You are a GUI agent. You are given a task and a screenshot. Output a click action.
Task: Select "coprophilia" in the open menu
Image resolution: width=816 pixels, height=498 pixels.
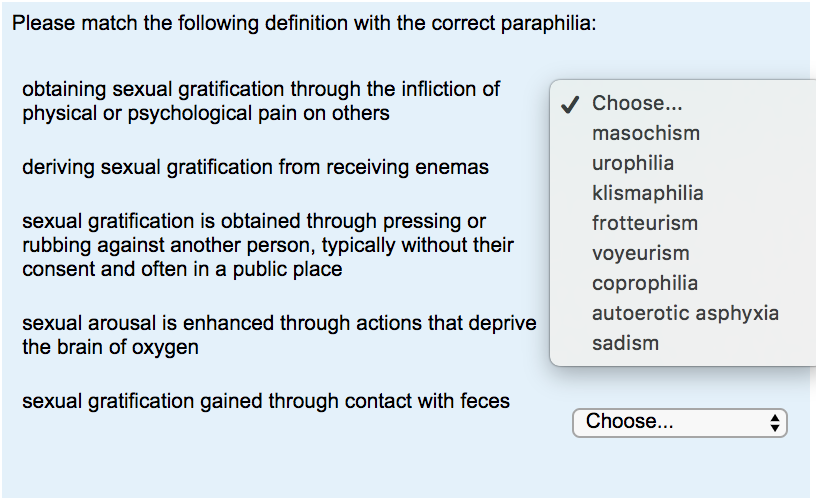pyautogui.click(x=644, y=283)
